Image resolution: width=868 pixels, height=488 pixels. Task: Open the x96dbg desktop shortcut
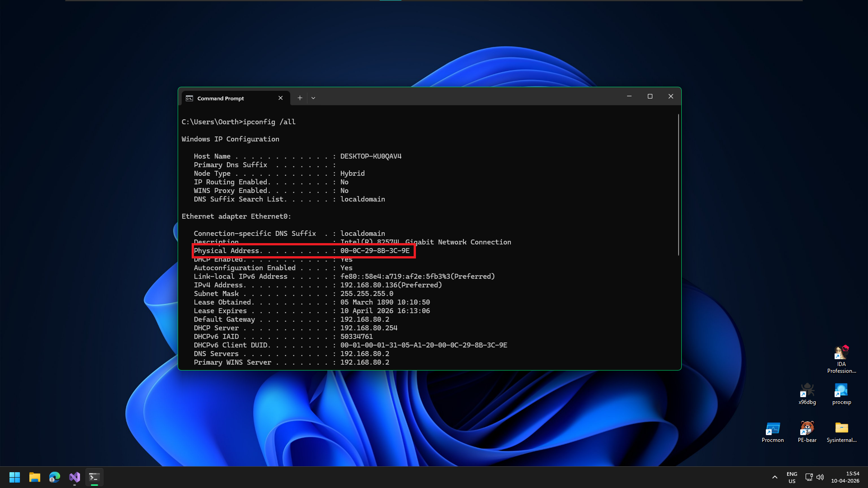point(807,391)
